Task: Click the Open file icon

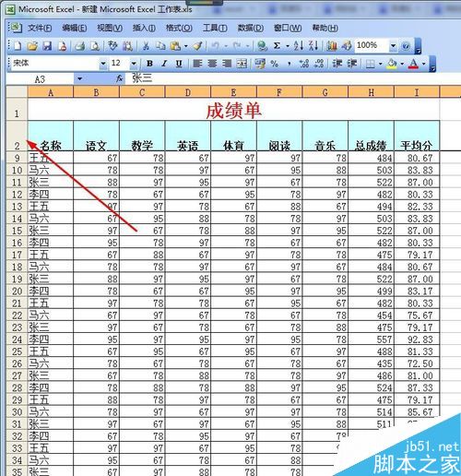Action: (32, 46)
